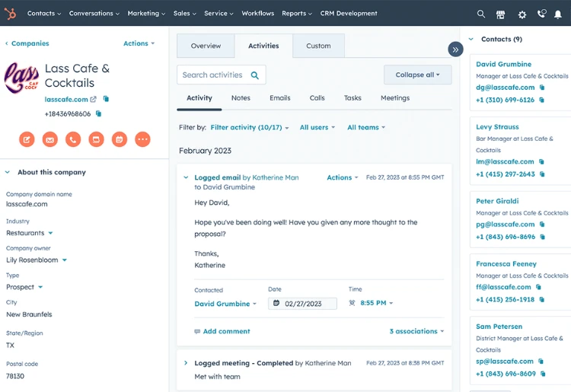Screen dimensions: 571x392
Task: Click the create note icon button
Action: tap(27, 139)
